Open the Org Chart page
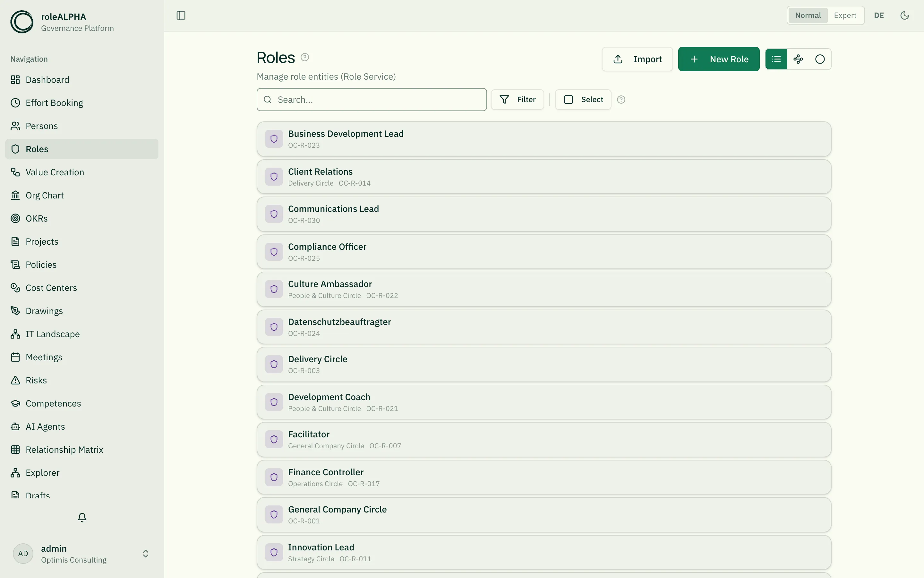The height and width of the screenshot is (578, 924). click(82, 195)
